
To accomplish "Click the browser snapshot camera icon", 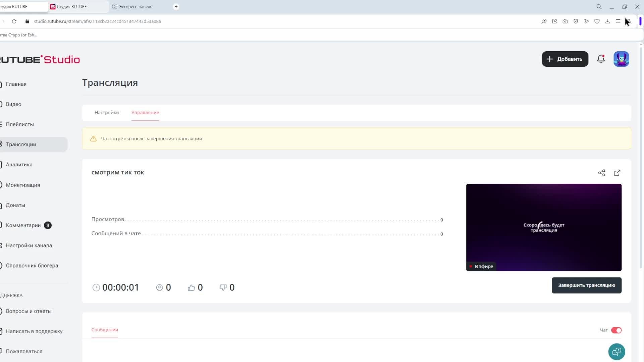I will 565,21.
